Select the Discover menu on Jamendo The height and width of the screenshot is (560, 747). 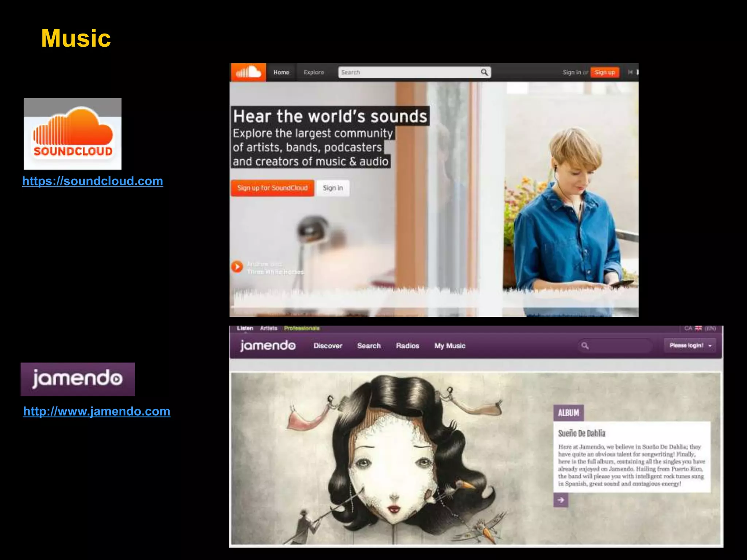tap(328, 346)
